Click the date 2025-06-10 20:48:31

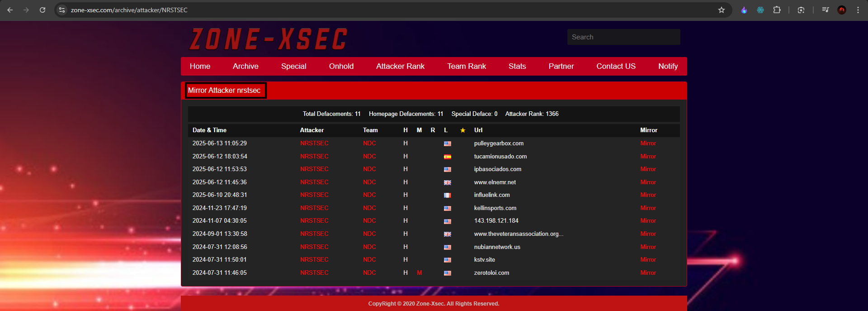pyautogui.click(x=220, y=195)
